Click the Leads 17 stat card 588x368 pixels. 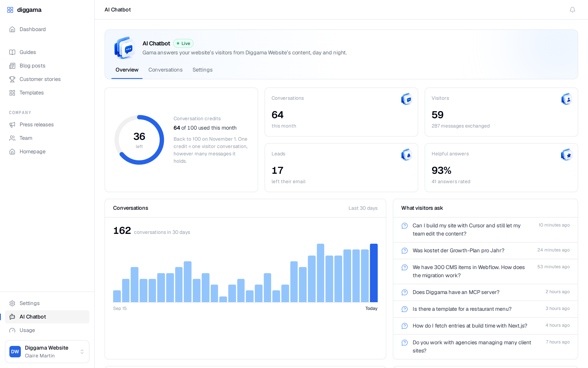[x=341, y=167]
